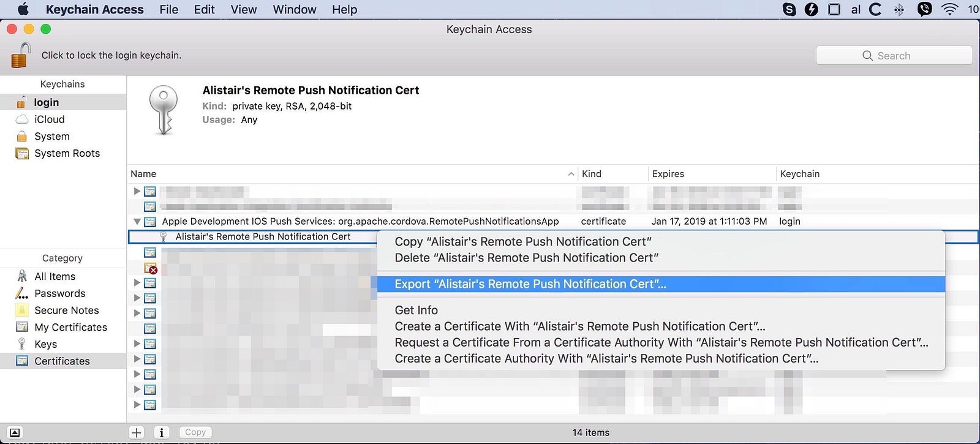Open the Keychain Access app menu

point(95,9)
